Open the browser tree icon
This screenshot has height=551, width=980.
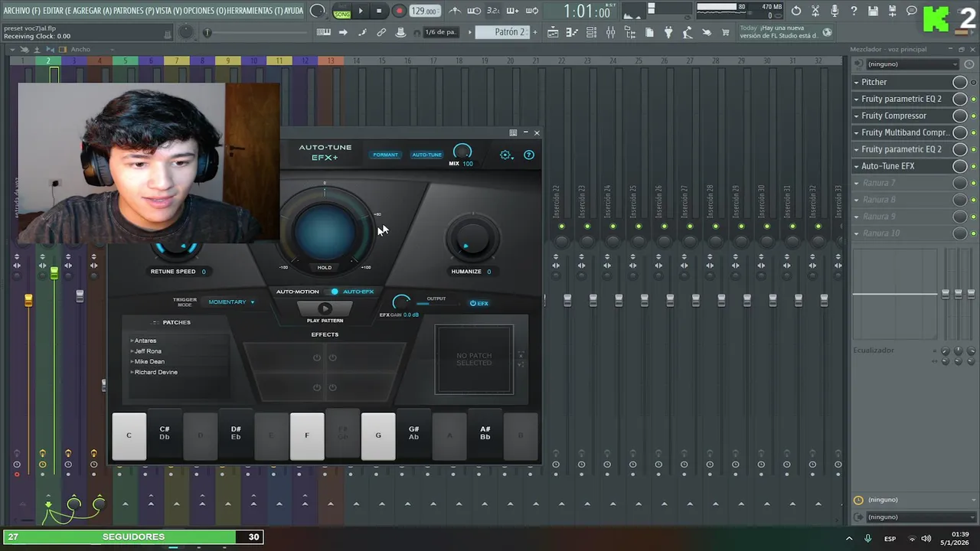(x=629, y=32)
